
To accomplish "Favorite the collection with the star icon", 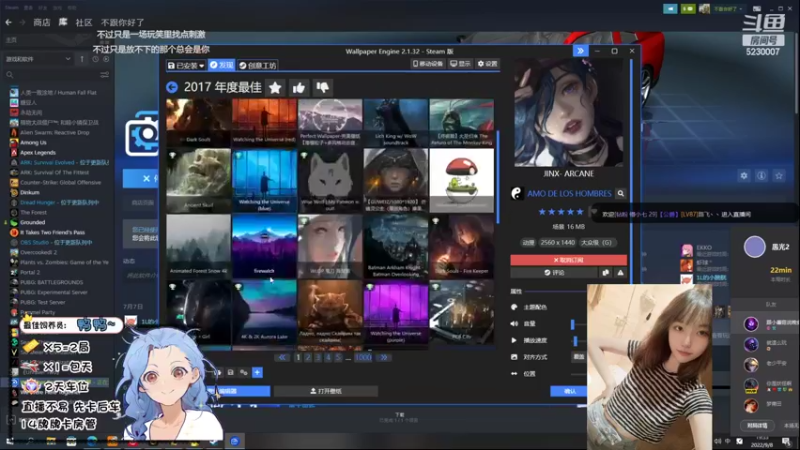I will 275,88.
